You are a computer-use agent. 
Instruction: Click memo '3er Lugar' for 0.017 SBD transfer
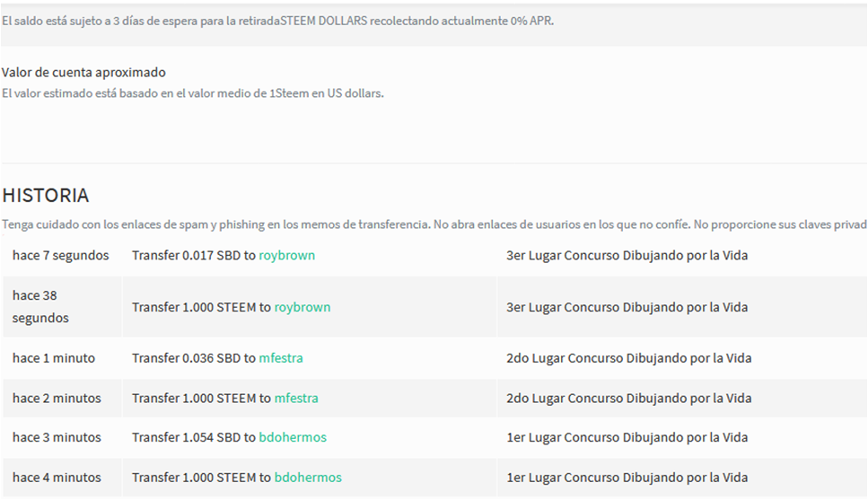click(627, 255)
